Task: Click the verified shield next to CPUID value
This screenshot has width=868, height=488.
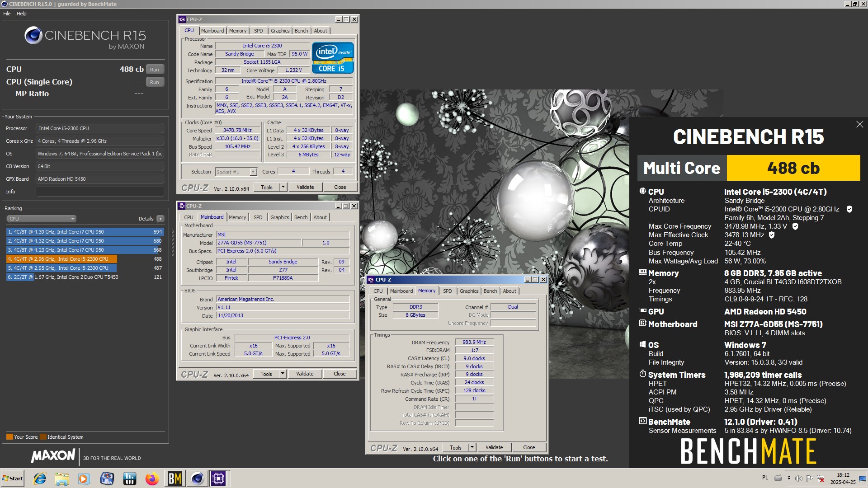Action: coord(849,209)
